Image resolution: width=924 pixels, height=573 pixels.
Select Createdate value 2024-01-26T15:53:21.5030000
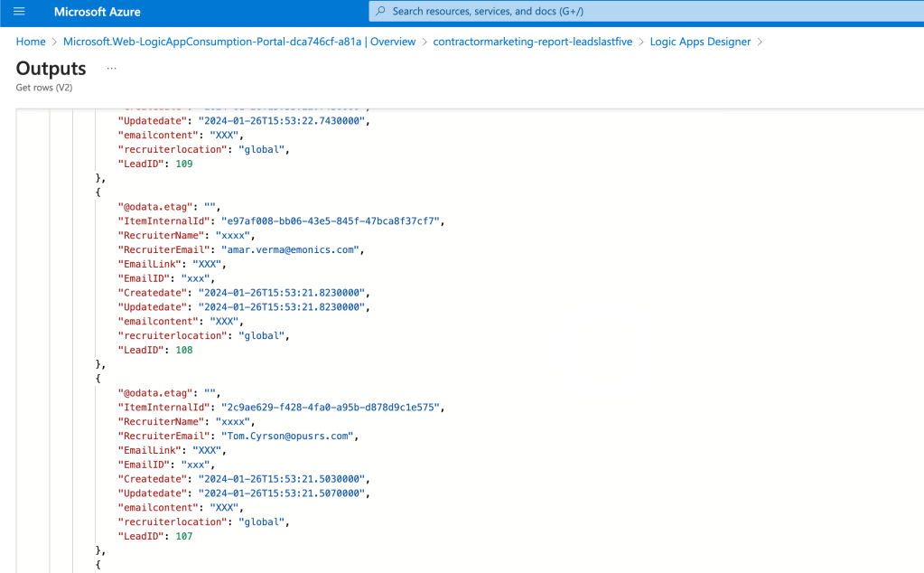tap(282, 479)
